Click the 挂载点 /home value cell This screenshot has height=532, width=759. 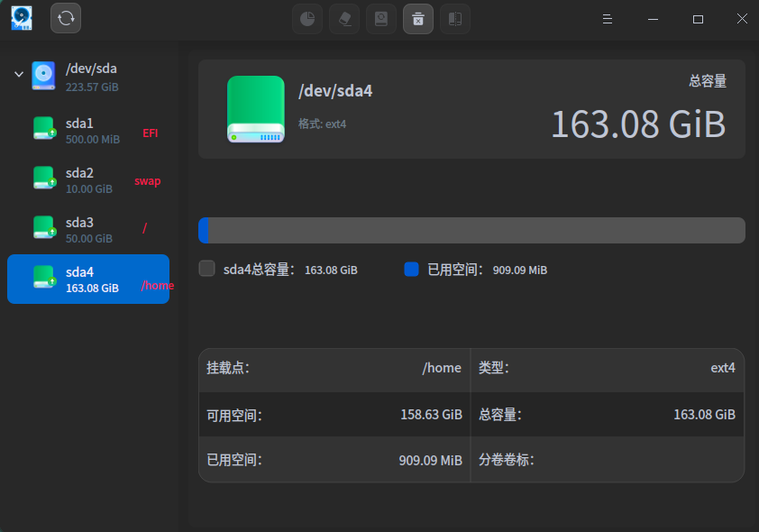click(441, 368)
